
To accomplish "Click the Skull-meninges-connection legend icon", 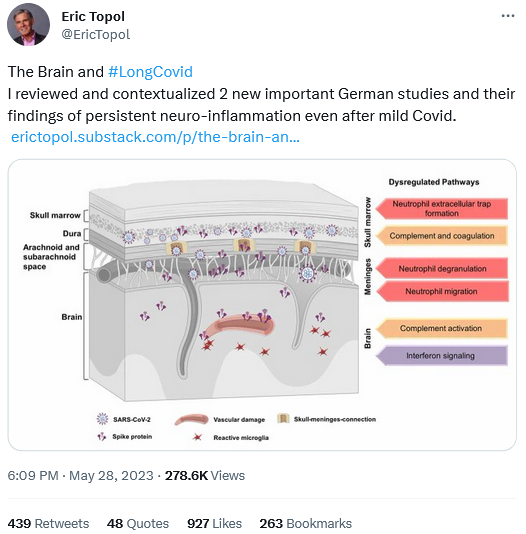I will coord(283,419).
